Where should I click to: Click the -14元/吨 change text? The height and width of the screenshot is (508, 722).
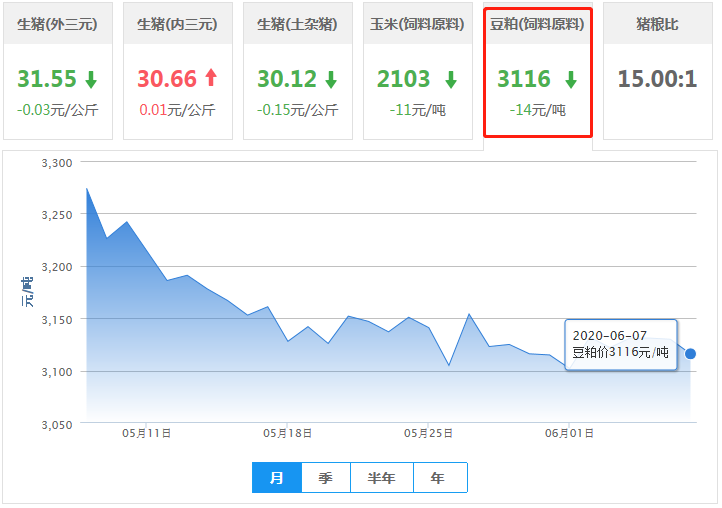pos(537,110)
